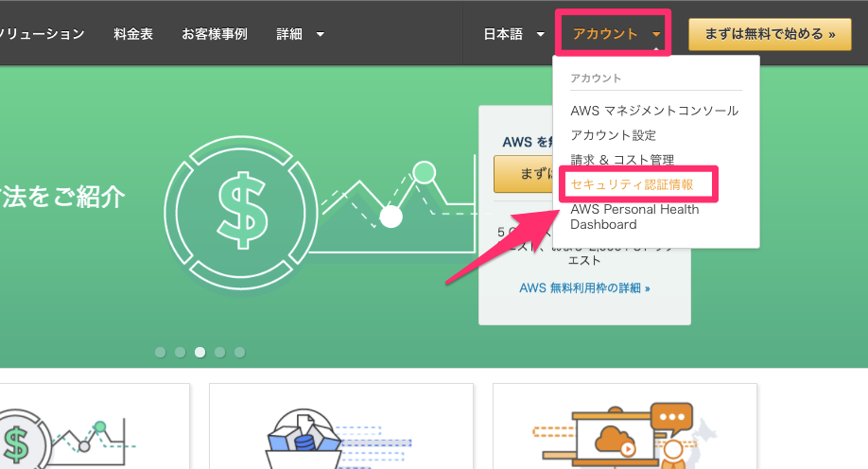Click the ソリューション nav item

tap(42, 34)
